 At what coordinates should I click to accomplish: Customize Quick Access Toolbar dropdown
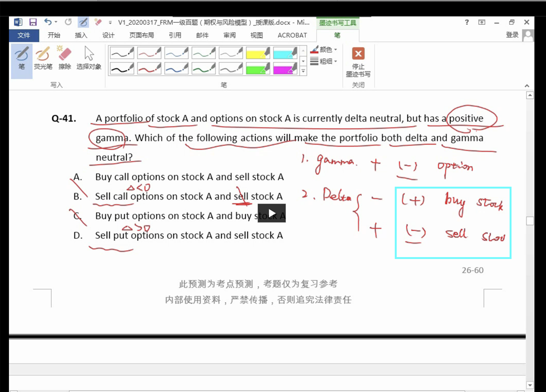tap(110, 23)
